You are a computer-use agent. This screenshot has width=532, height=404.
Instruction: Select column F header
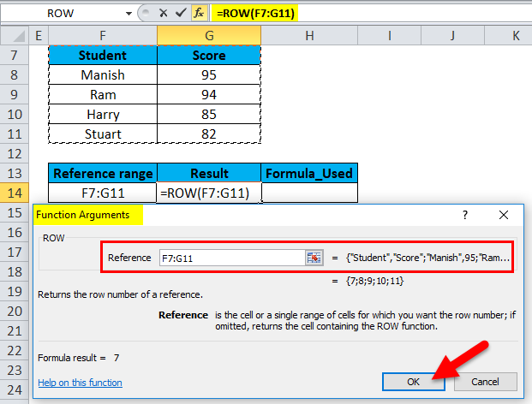pos(103,36)
